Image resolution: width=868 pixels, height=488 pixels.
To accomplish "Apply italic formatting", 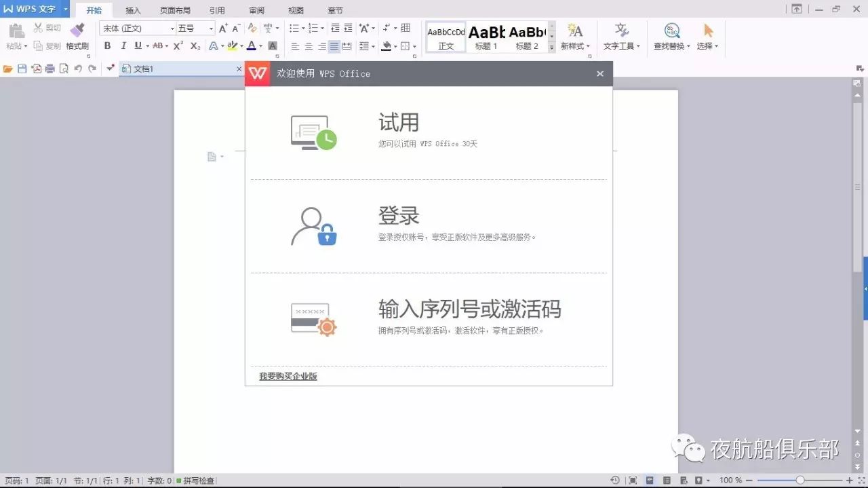I will click(123, 45).
